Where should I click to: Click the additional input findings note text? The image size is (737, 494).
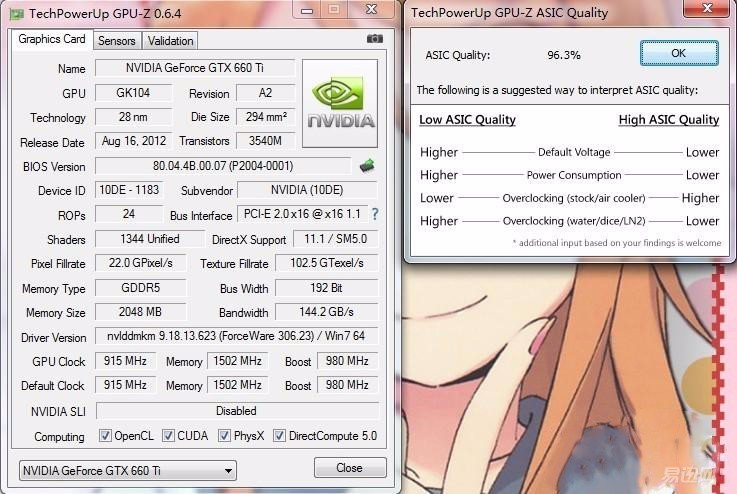617,243
